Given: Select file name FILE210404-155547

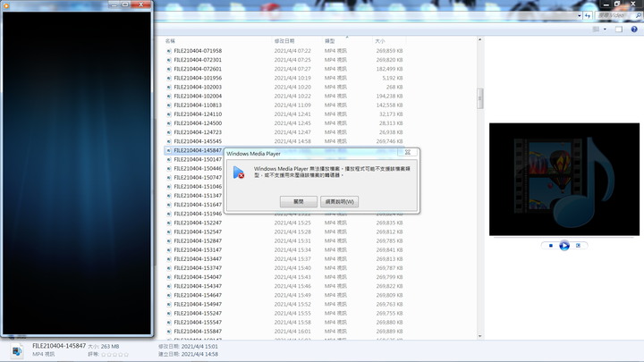Looking at the screenshot, I should (198, 322).
